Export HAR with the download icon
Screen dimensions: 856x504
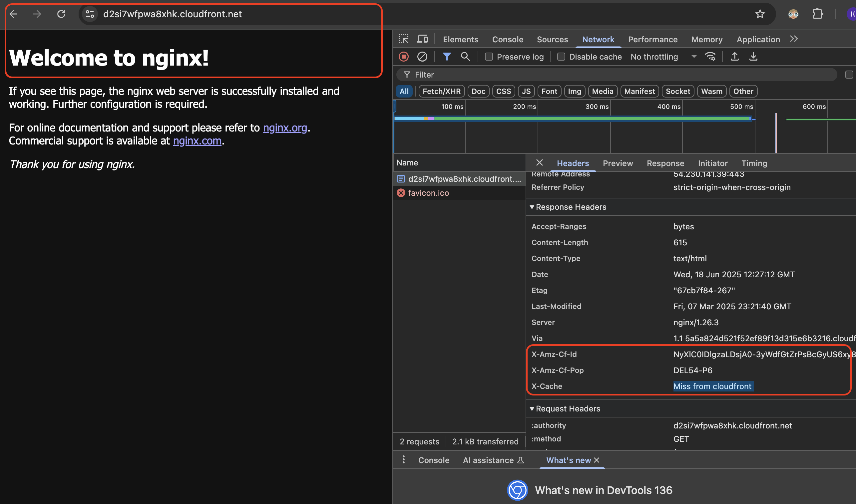click(753, 57)
